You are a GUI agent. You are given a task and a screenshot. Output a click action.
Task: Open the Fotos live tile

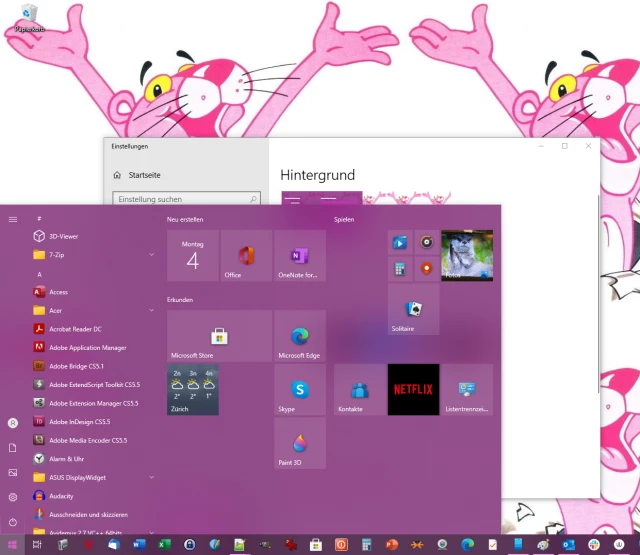(x=467, y=256)
